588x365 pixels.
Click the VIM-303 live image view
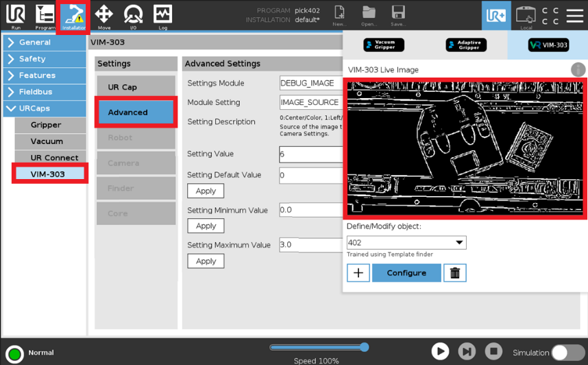(465, 148)
